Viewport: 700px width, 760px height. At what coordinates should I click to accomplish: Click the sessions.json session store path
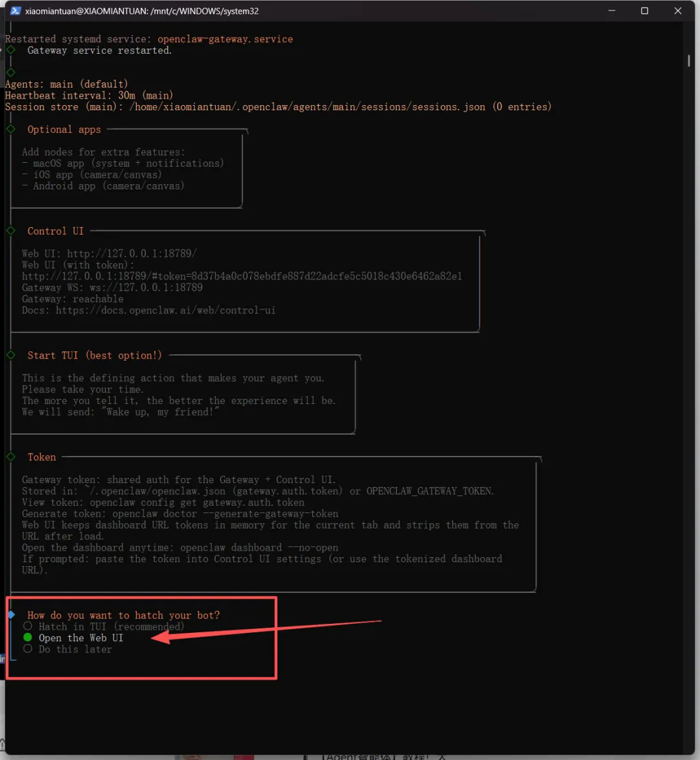point(307,106)
